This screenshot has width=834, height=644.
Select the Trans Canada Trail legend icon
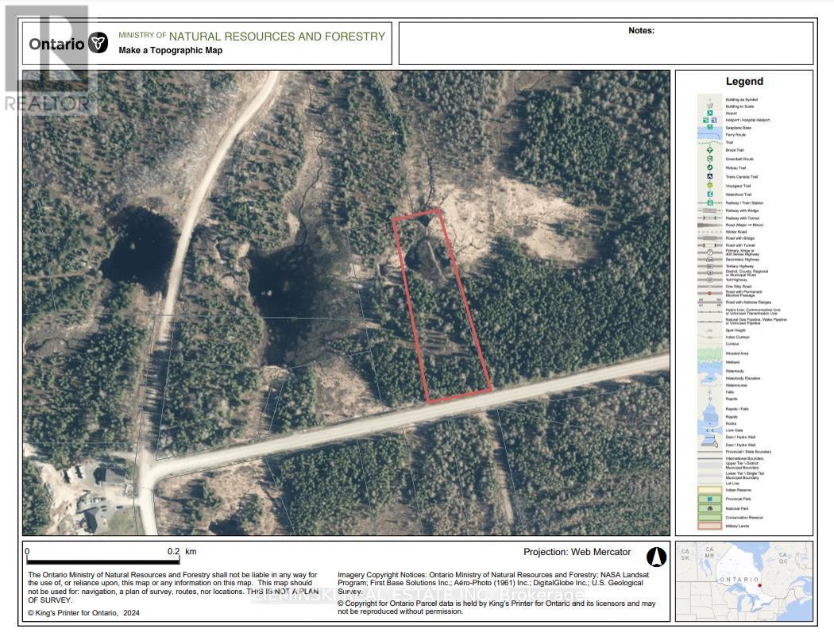click(710, 175)
